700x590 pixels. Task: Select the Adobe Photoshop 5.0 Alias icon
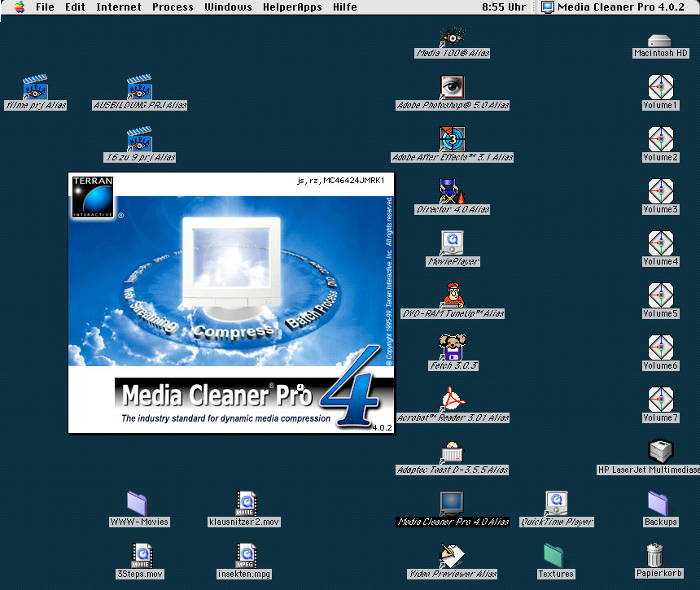coord(453,87)
